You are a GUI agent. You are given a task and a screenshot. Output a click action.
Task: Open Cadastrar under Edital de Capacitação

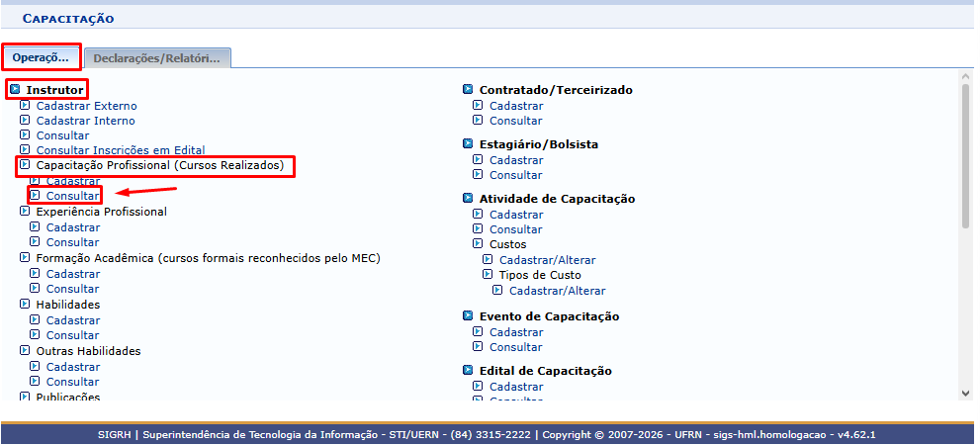pos(516,387)
